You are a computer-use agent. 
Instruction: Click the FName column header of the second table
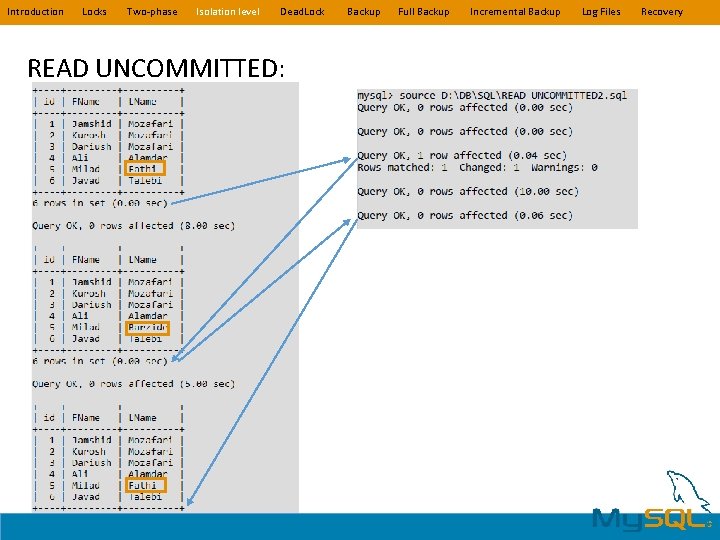tap(85, 259)
